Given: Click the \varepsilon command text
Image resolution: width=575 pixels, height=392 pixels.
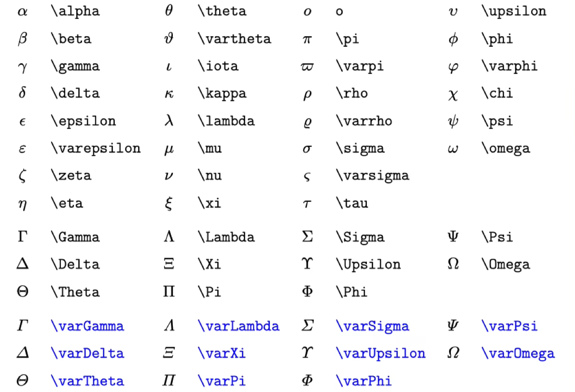Looking at the screenshot, I should [96, 149].
